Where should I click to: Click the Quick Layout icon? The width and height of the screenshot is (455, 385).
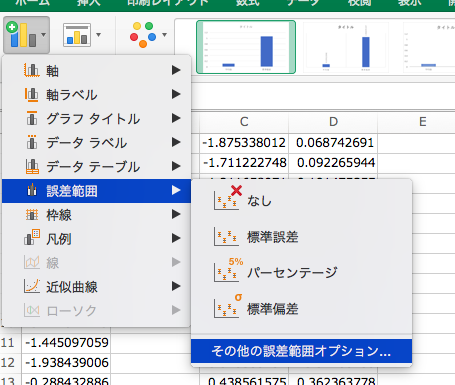click(x=77, y=35)
